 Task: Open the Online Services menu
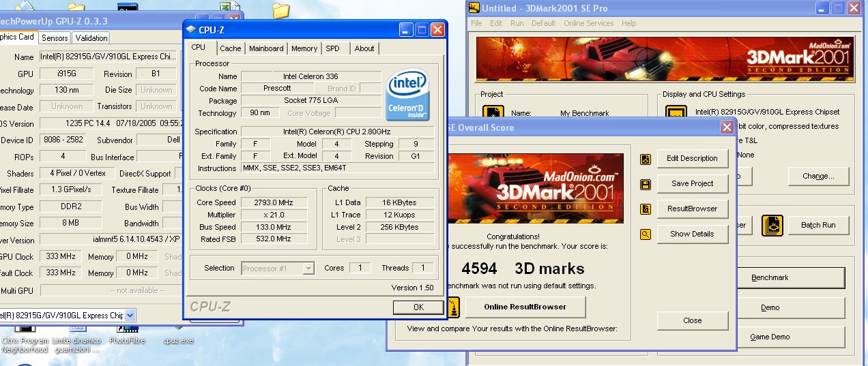pos(588,23)
